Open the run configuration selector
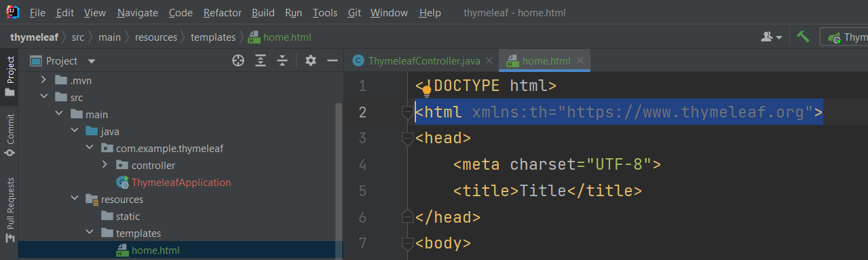868x260 pixels. pyautogui.click(x=844, y=37)
